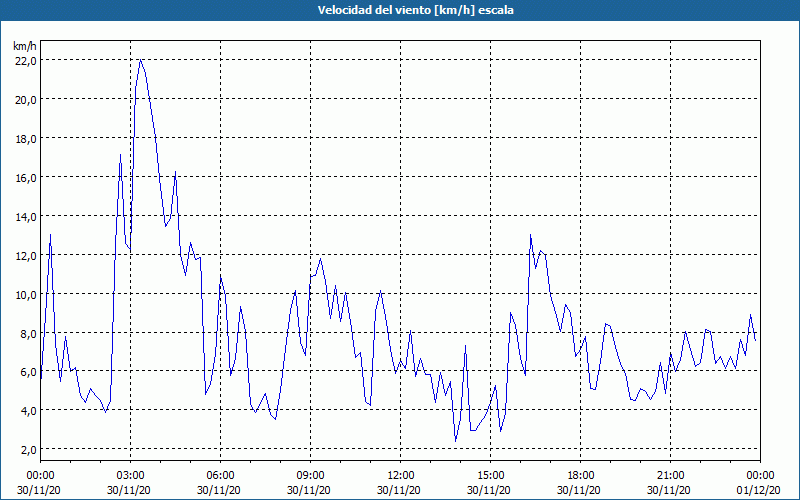This screenshot has width=800, height=500.
Task: Click the '30/11/20' date under '21:00'
Action: [669, 490]
